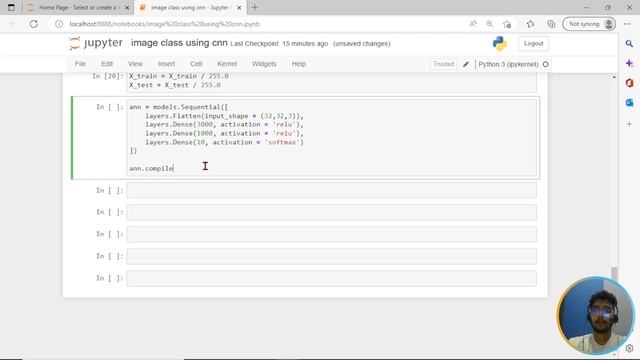640x360 pixels.
Task: Open the Kernel menu
Action: (227, 64)
